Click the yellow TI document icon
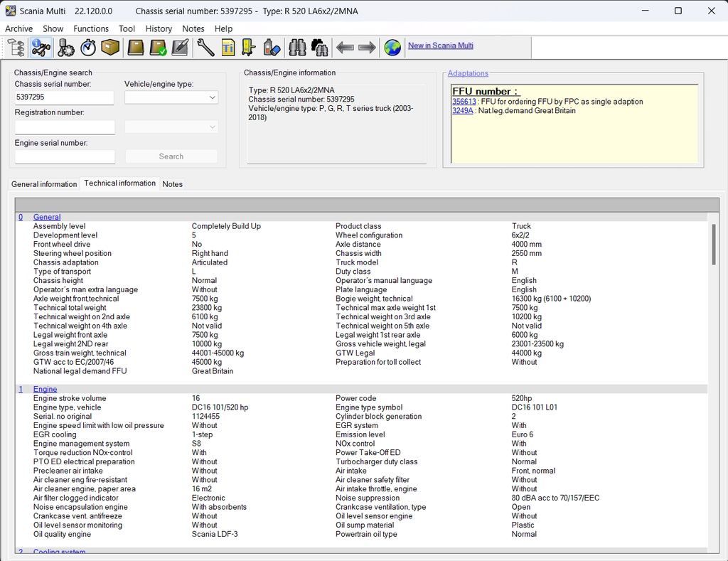Viewport: 728px width, 561px height. pos(227,48)
